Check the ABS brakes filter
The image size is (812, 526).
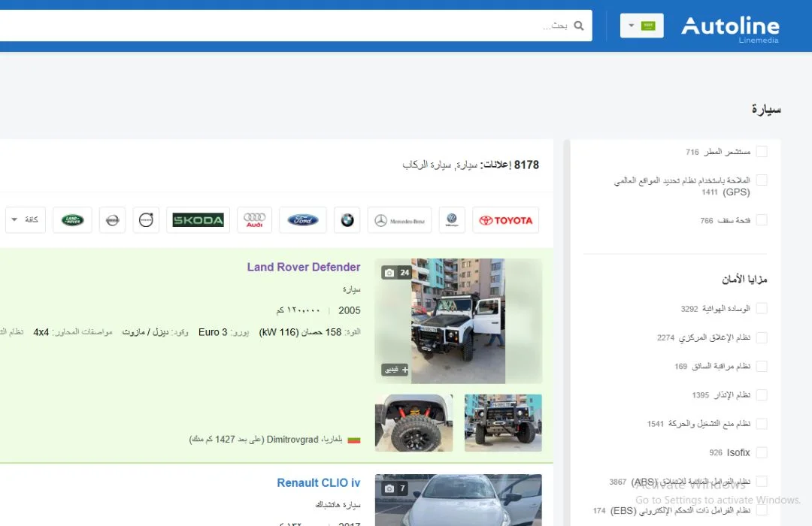762,481
